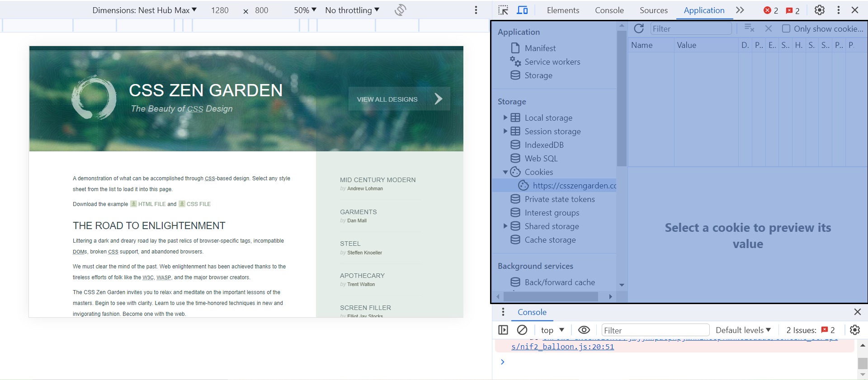Open device toolbar more options menu
This screenshot has height=380, width=868.
coord(476,10)
